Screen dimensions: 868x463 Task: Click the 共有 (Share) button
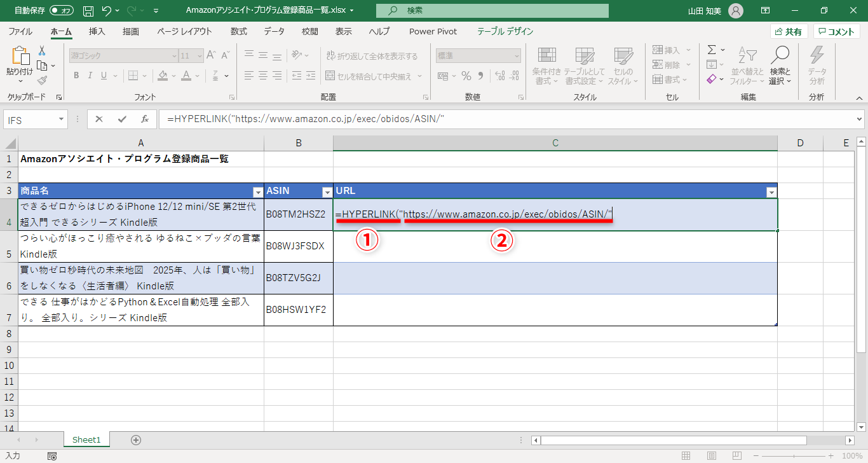(x=789, y=32)
